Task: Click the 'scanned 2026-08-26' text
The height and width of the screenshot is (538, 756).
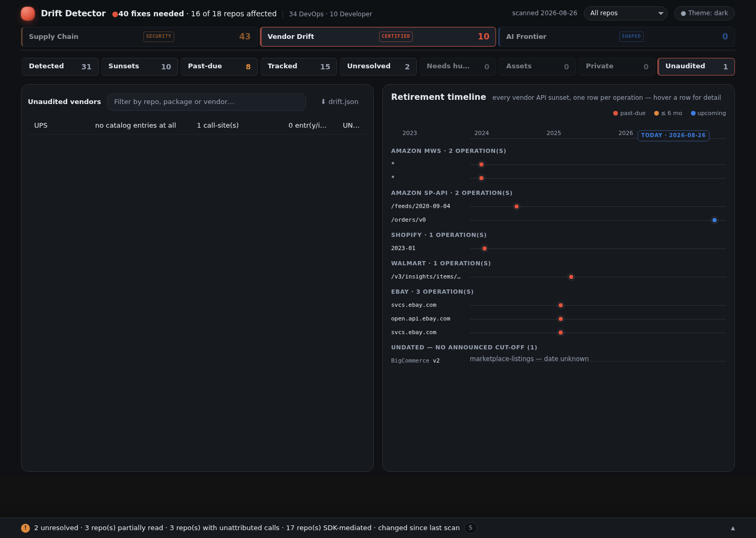Action: coord(544,13)
